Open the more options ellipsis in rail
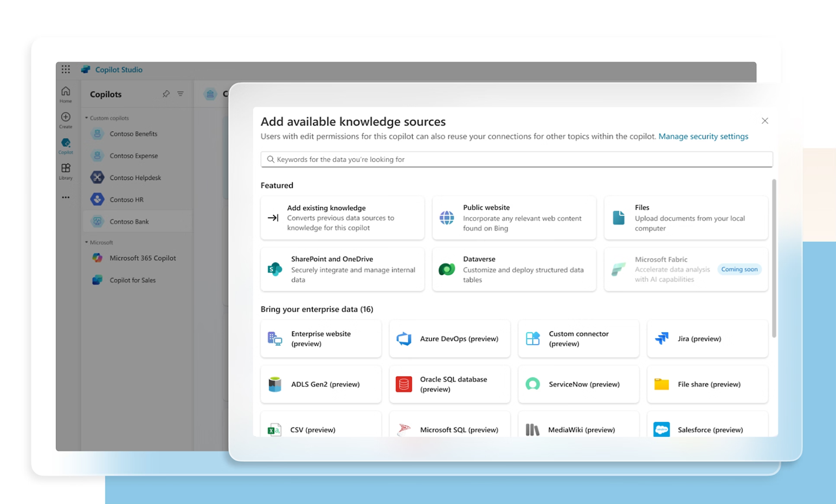Image resolution: width=836 pixels, height=504 pixels. click(x=66, y=197)
